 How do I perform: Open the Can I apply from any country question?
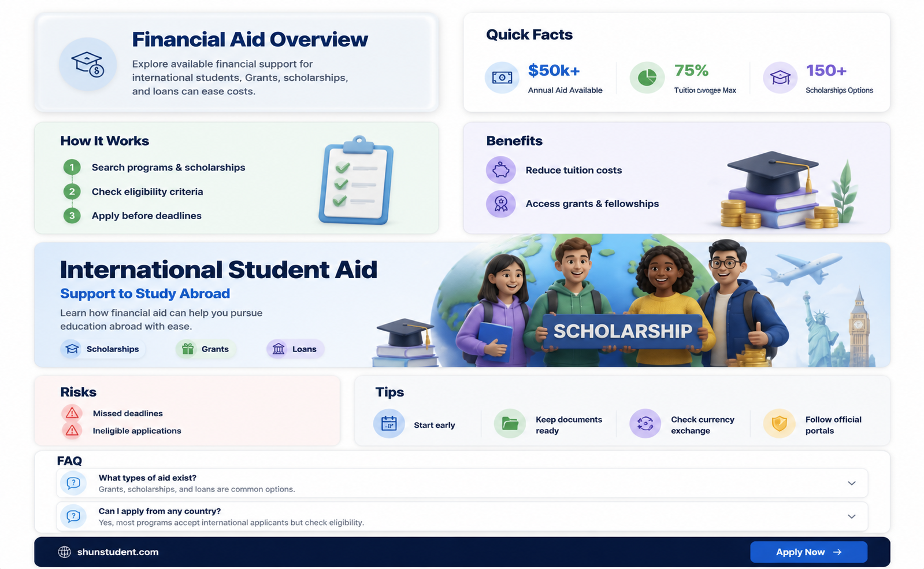[x=462, y=516]
